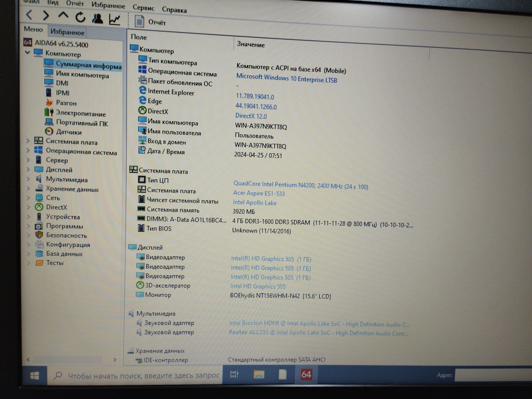Expand Системная плата tree node
532x399 pixels.
[28, 141]
